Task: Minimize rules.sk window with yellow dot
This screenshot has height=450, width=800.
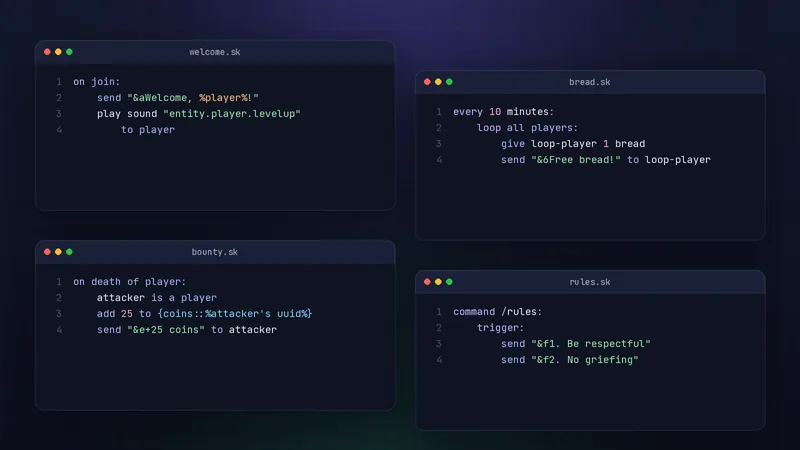Action: coord(438,282)
